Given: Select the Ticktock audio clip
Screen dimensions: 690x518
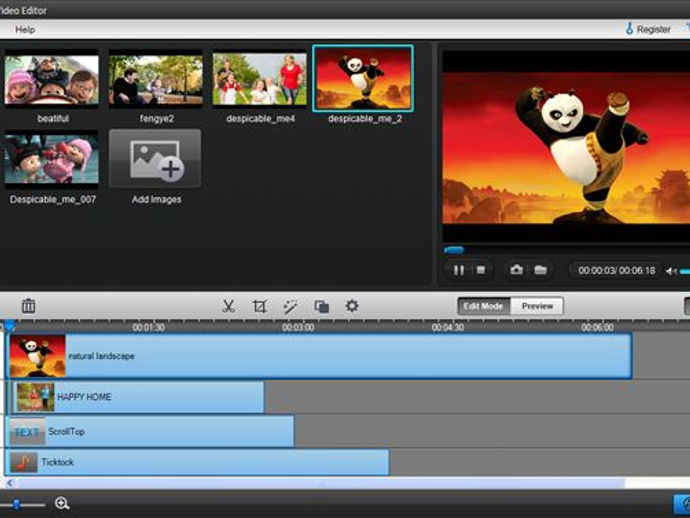Looking at the screenshot, I should 199,462.
